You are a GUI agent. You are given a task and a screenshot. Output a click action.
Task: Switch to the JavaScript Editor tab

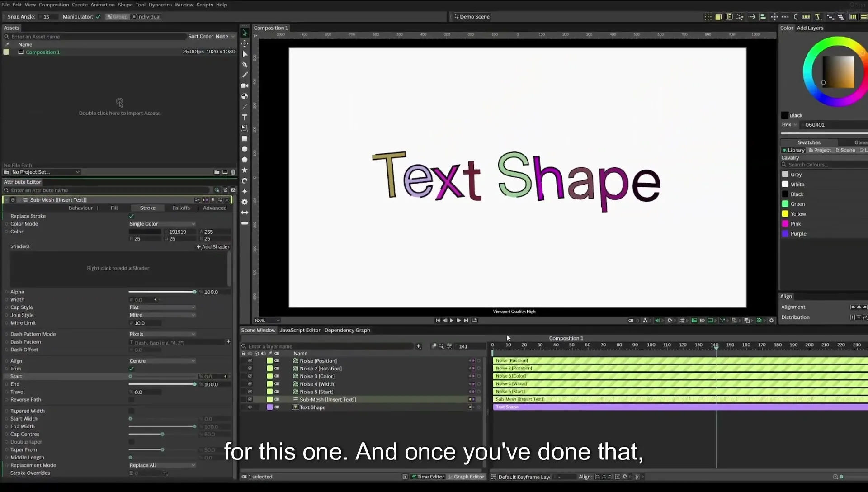tap(300, 330)
